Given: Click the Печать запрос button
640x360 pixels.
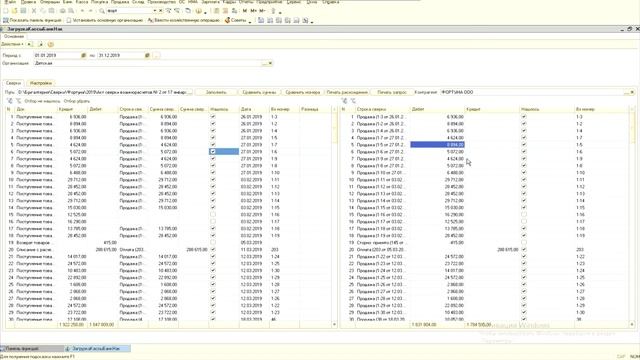Looking at the screenshot, I should click(x=392, y=92).
